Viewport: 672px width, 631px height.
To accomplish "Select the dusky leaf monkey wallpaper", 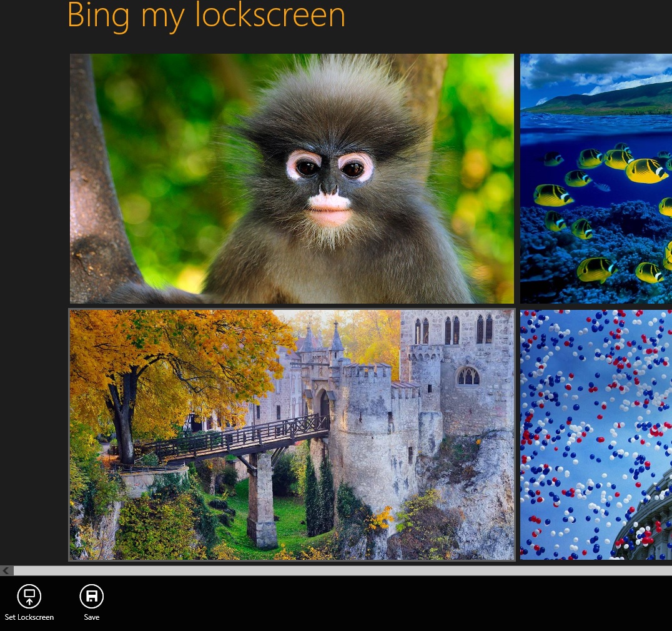I will click(x=292, y=178).
